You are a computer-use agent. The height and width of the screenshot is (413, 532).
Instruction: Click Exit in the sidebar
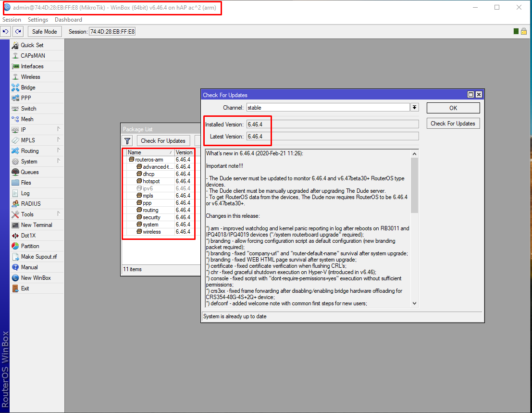coord(37,288)
